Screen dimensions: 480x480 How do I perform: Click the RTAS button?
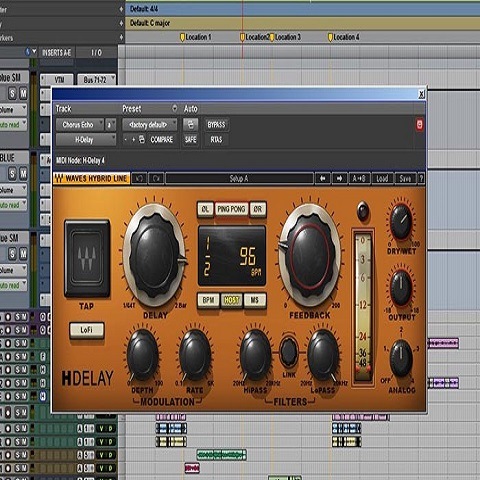click(x=216, y=139)
